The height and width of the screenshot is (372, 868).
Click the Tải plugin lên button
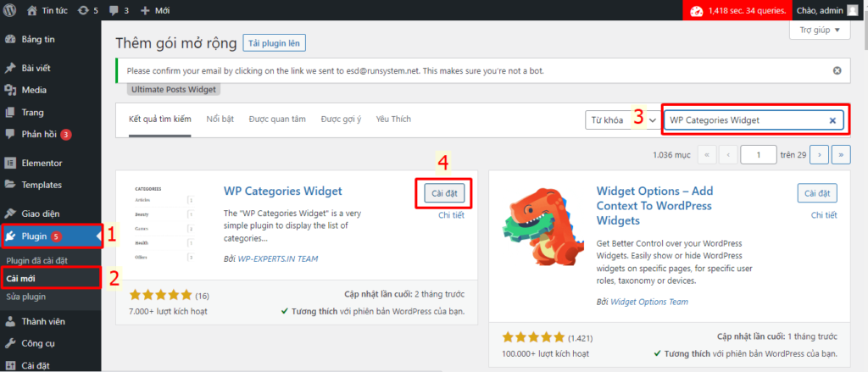tap(274, 43)
